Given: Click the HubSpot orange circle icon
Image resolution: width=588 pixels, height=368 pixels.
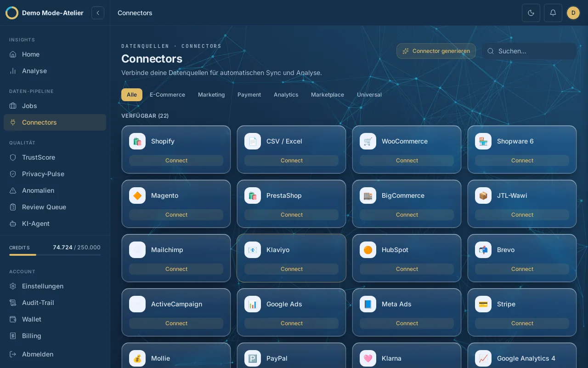Looking at the screenshot, I should [368, 250].
